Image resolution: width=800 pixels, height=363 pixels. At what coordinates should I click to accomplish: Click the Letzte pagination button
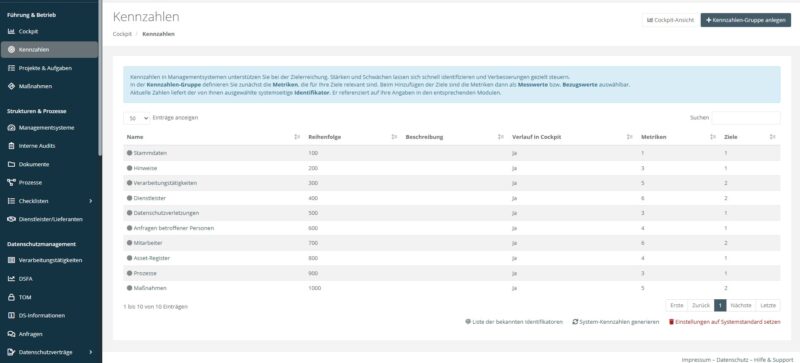pos(768,305)
